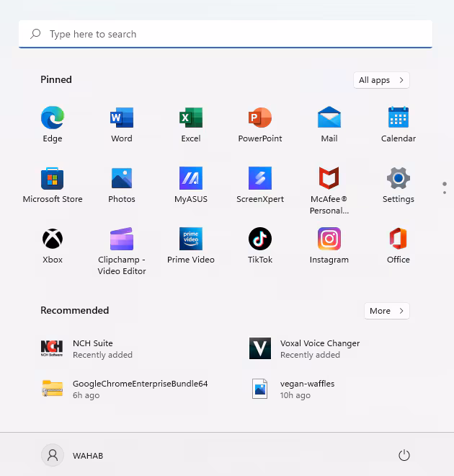Show More recommended items
The width and height of the screenshot is (454, 476).
pyautogui.click(x=387, y=311)
